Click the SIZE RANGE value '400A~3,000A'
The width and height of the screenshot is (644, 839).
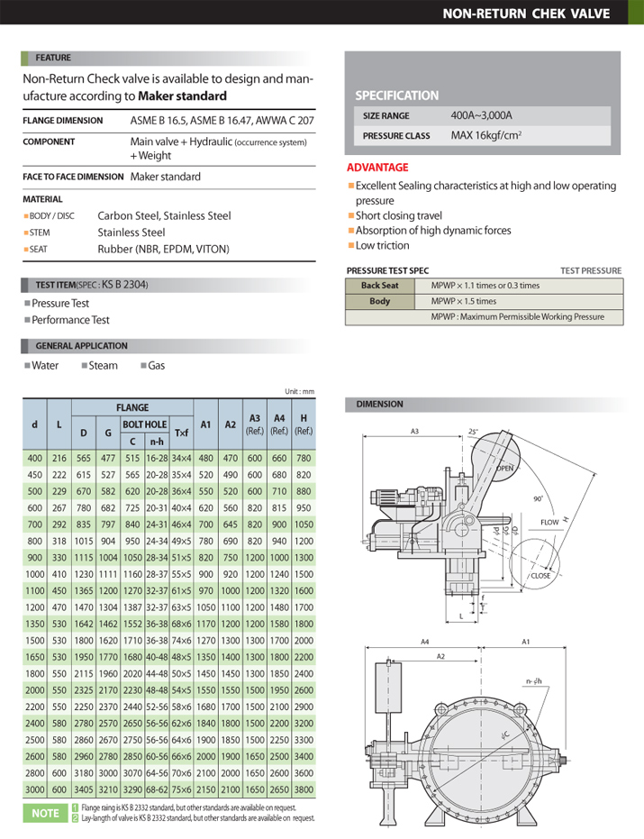[x=481, y=115]
